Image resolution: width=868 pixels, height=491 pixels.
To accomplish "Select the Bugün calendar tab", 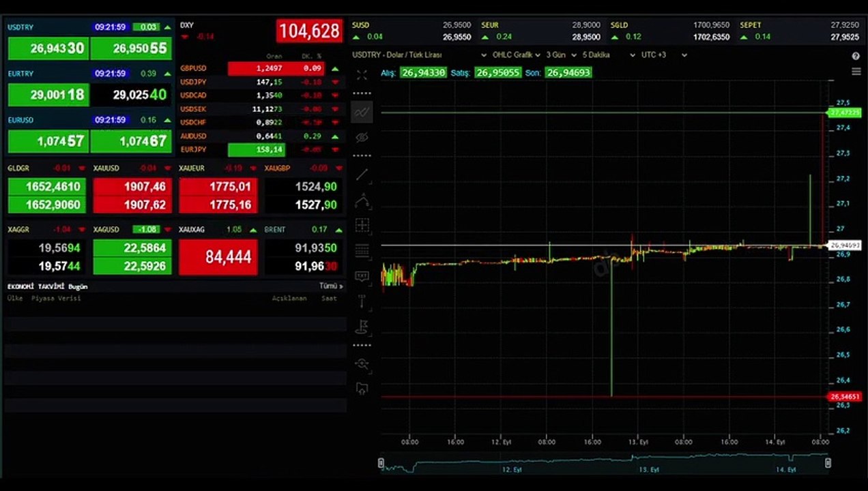I will 78,286.
